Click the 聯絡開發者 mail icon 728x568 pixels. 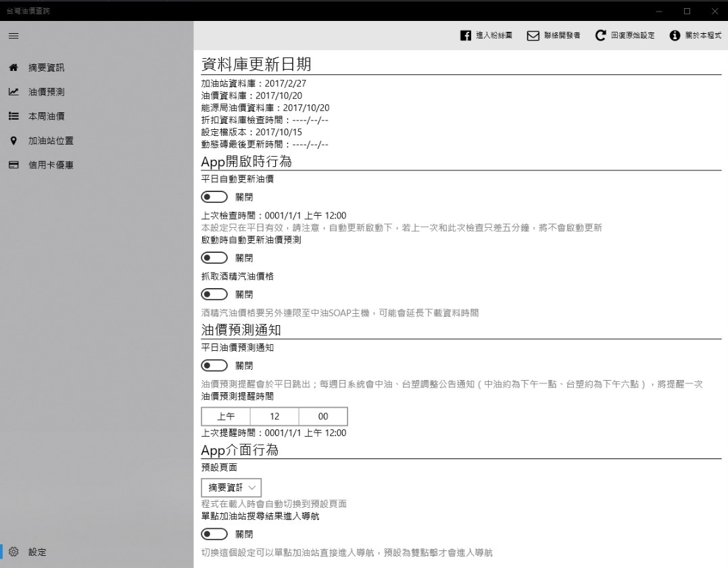[531, 35]
